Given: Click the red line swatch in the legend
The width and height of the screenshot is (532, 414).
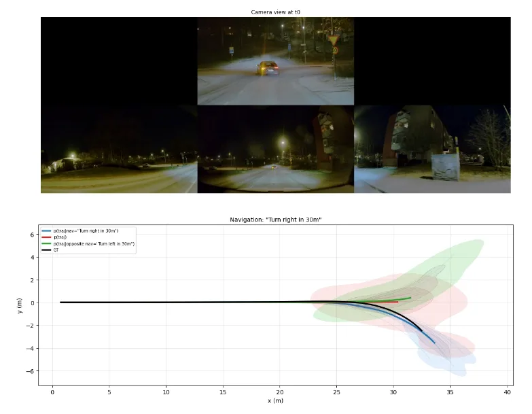Looking at the screenshot, I should [46, 237].
